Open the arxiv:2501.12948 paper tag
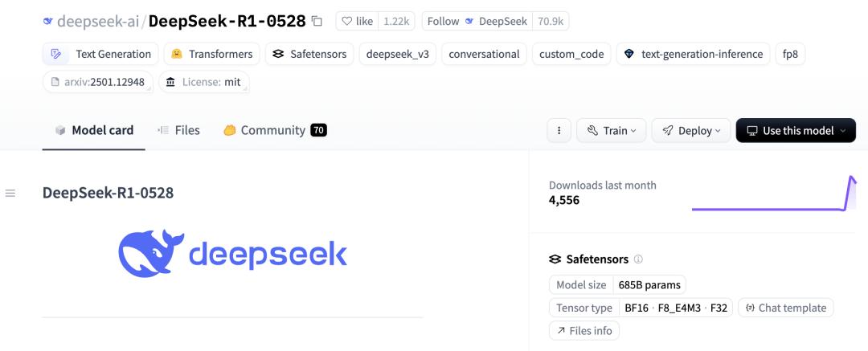 (x=98, y=82)
